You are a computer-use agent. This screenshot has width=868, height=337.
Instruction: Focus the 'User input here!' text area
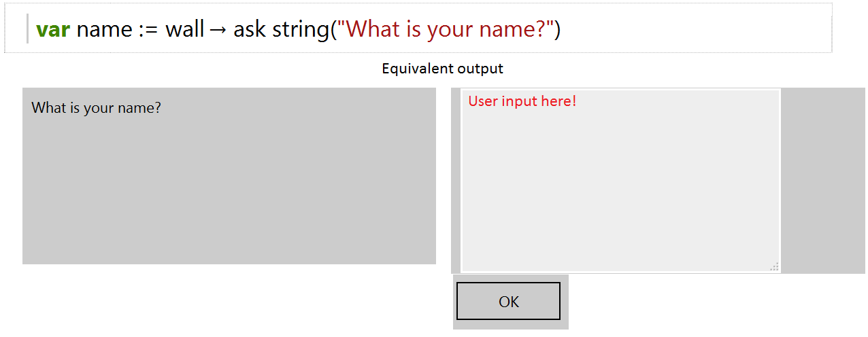(620, 181)
